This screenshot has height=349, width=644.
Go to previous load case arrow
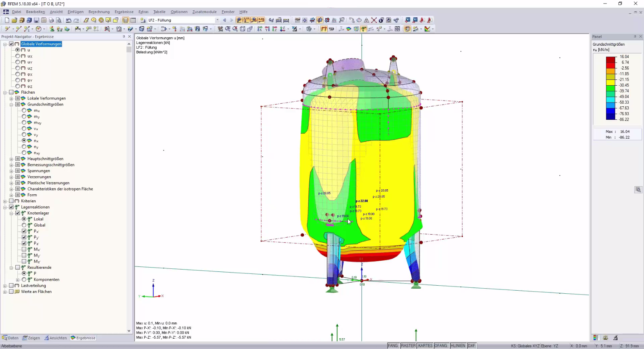225,20
